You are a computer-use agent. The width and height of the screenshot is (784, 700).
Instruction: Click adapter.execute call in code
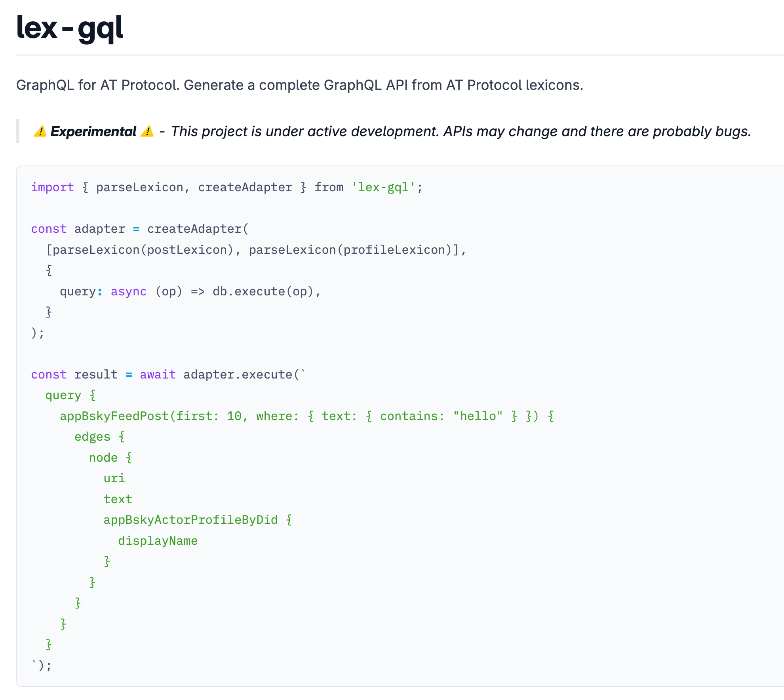coord(238,375)
